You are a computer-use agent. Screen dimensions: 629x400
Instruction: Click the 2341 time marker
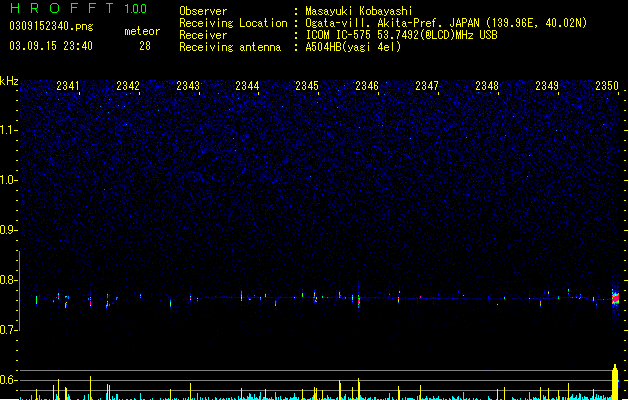[68, 86]
